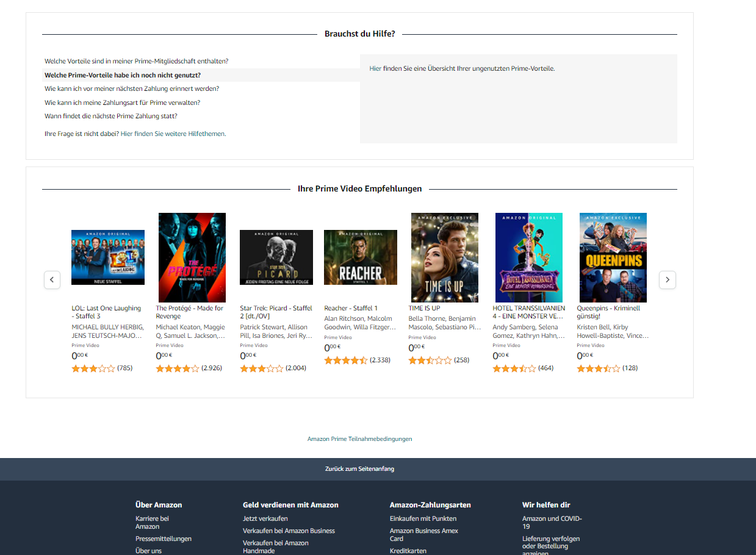The width and height of the screenshot is (756, 555).
Task: Open footer link 'Karriere bei Amazon'
Action: (x=152, y=523)
